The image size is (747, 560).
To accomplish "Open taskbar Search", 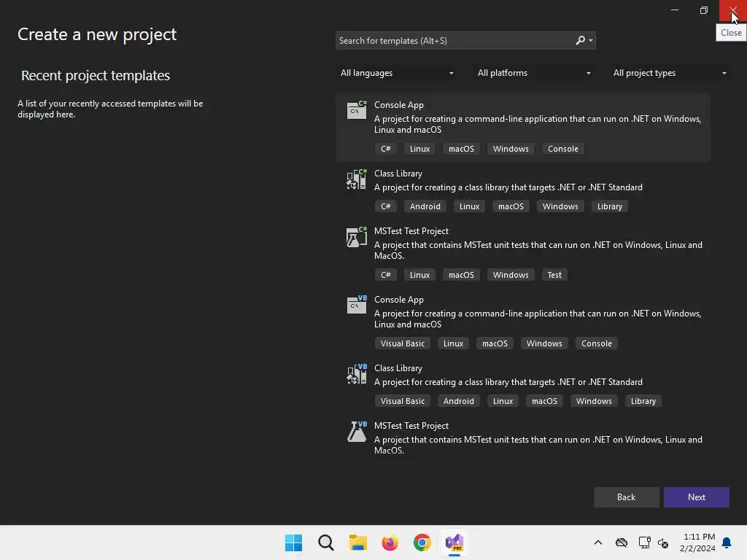I will coord(326,542).
